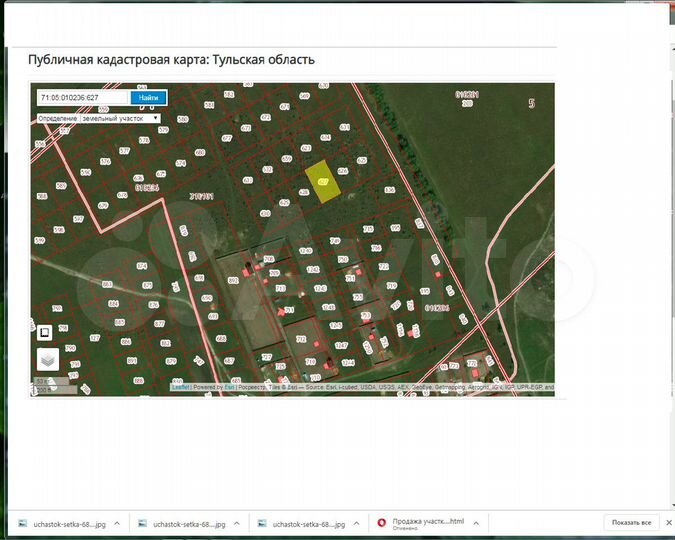Open first uchastok-setka-68 jpg download
Screen dimensions: 675x540
(69, 524)
